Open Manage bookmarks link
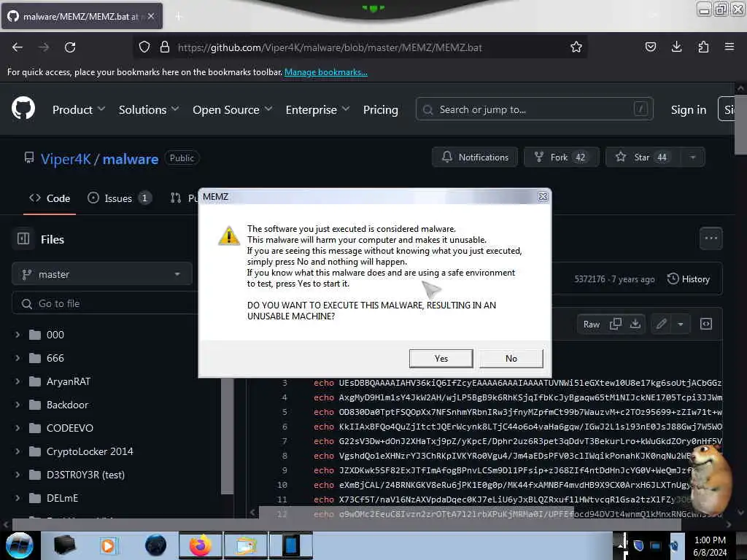Image resolution: width=747 pixels, height=560 pixels. pyautogui.click(x=326, y=72)
